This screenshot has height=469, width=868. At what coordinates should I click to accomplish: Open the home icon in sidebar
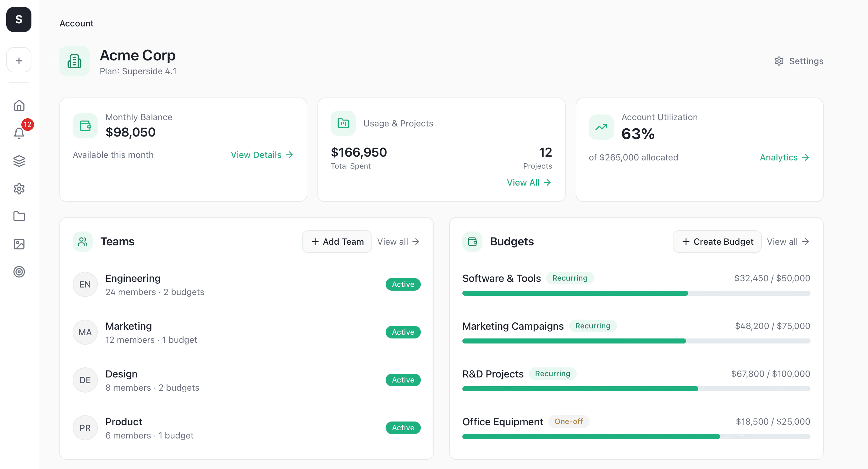pyautogui.click(x=19, y=106)
